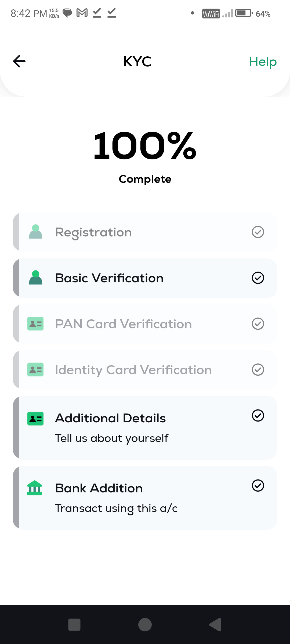The image size is (290, 644).
Task: Click the Registration checkmark circle
Action: 258,232
